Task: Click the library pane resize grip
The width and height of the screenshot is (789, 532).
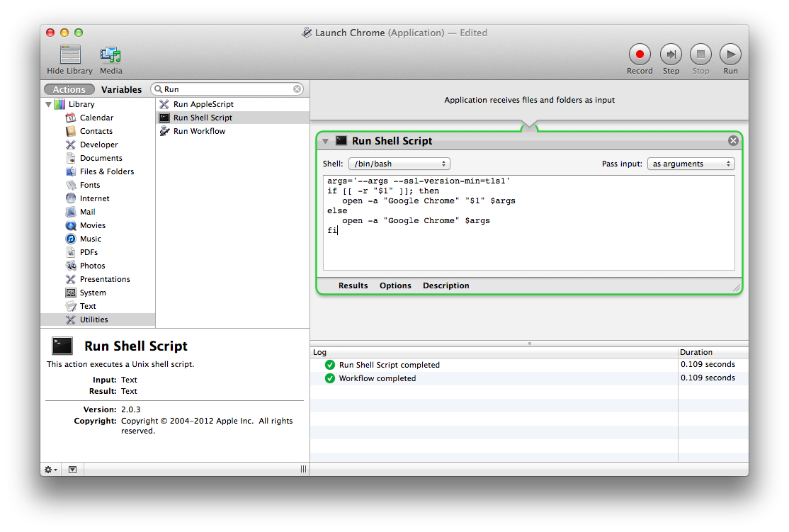Action: point(303,469)
